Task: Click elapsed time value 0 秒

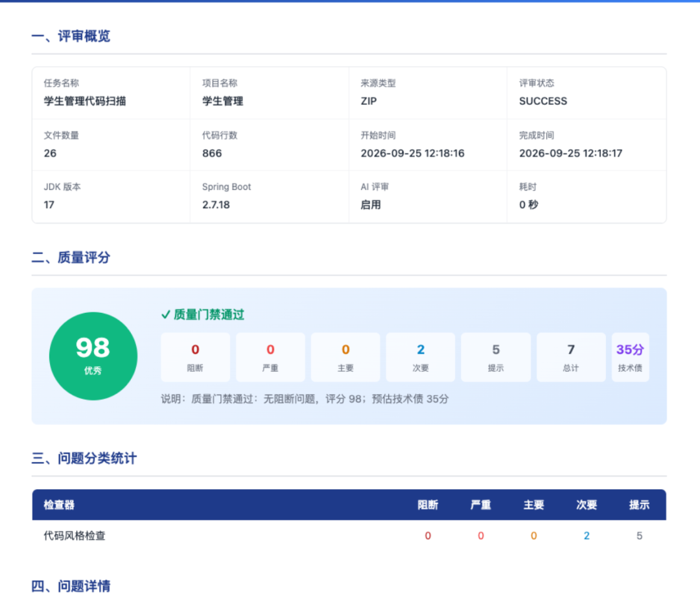Action: point(529,205)
